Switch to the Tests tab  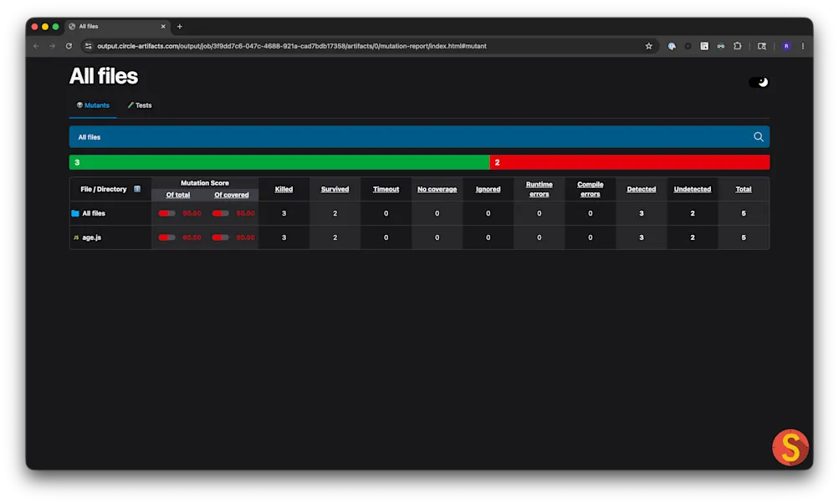[140, 105]
